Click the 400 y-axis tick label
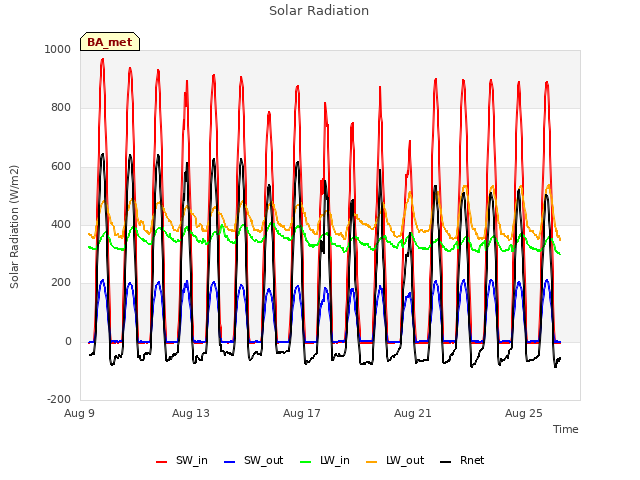640x480 pixels. click(61, 224)
